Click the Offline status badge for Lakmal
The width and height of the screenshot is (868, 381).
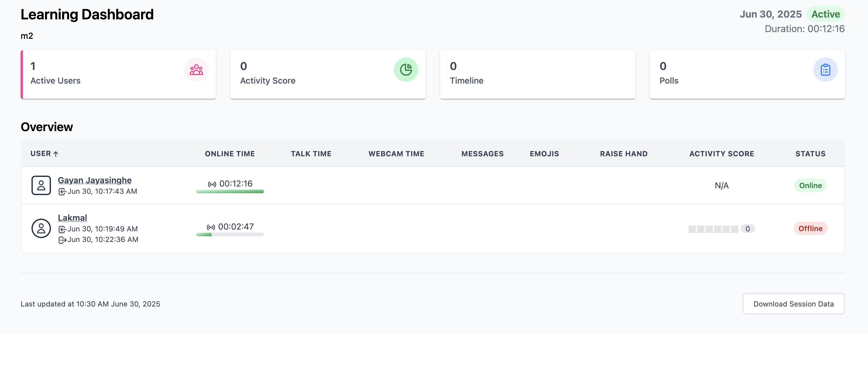point(810,228)
